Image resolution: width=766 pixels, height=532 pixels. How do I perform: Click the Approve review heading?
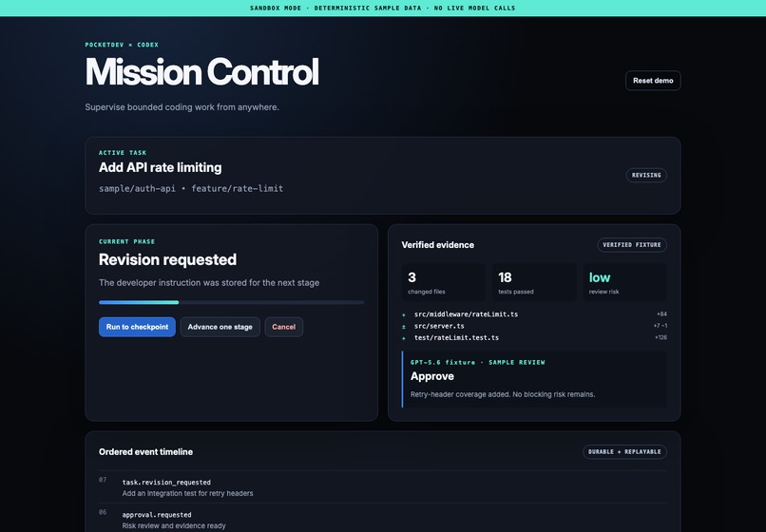click(431, 376)
